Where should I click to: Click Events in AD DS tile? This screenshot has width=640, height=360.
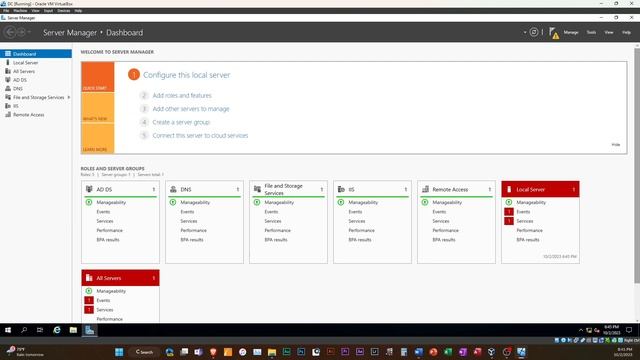pyautogui.click(x=103, y=212)
